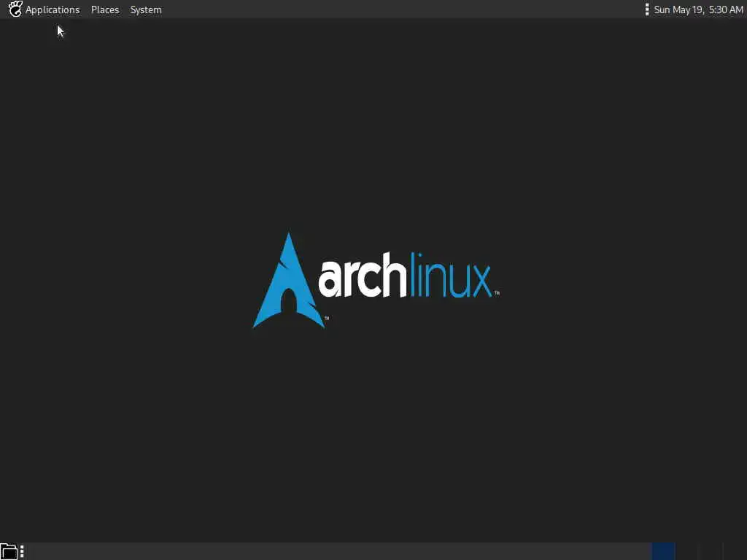Click the panel handle beside the clock
The image size is (747, 560).
point(646,9)
